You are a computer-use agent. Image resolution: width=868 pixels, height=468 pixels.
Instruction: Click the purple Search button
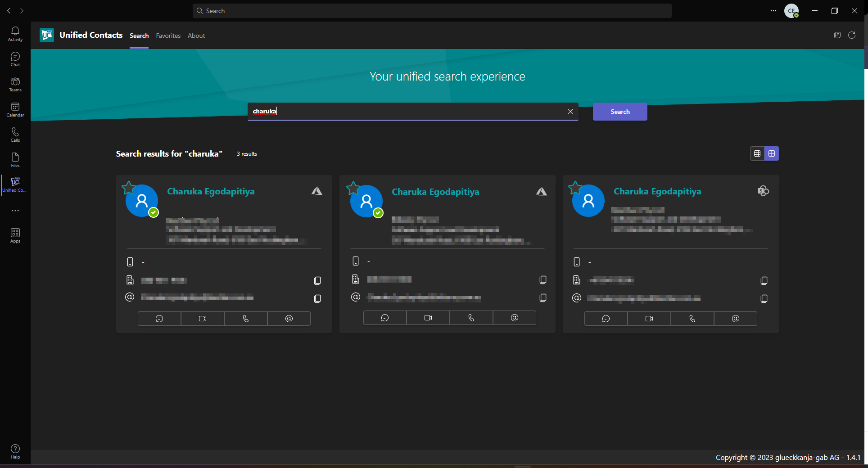point(620,112)
